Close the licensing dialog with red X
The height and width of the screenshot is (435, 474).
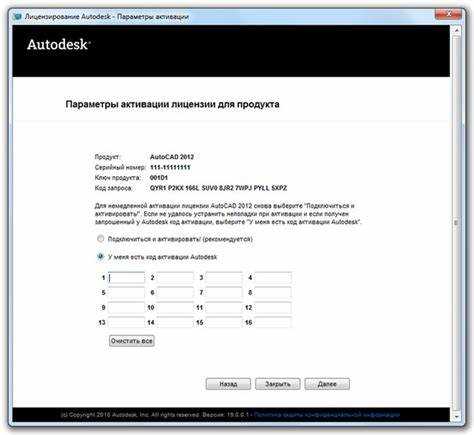448,14
